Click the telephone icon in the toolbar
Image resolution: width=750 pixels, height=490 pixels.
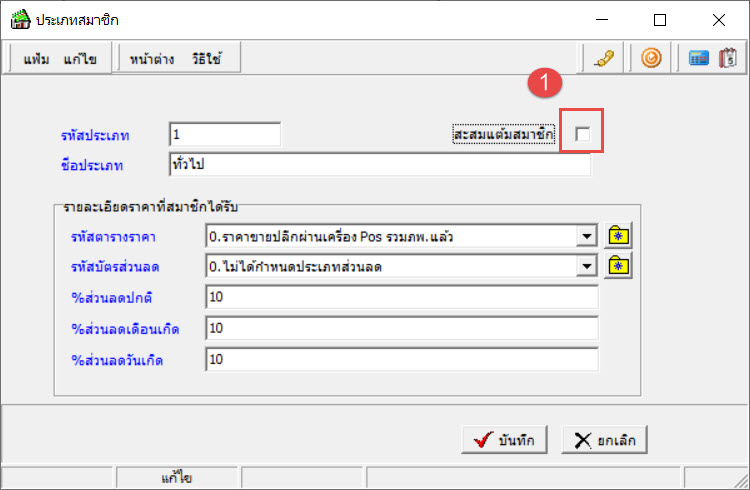603,59
